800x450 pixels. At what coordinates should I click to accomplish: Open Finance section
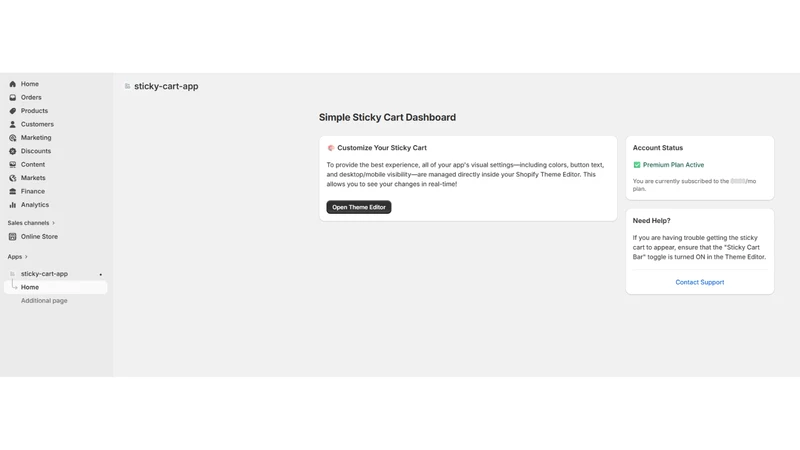coord(33,191)
